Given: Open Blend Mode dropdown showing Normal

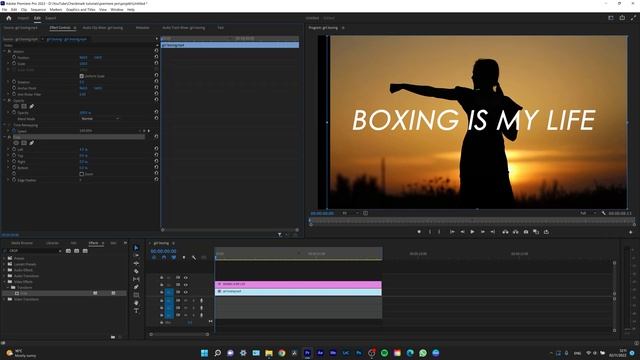Looking at the screenshot, I should [100, 118].
